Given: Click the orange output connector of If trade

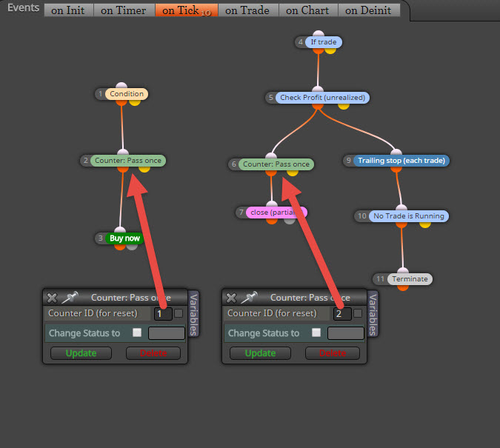Looking at the screenshot, I should tap(318, 50).
